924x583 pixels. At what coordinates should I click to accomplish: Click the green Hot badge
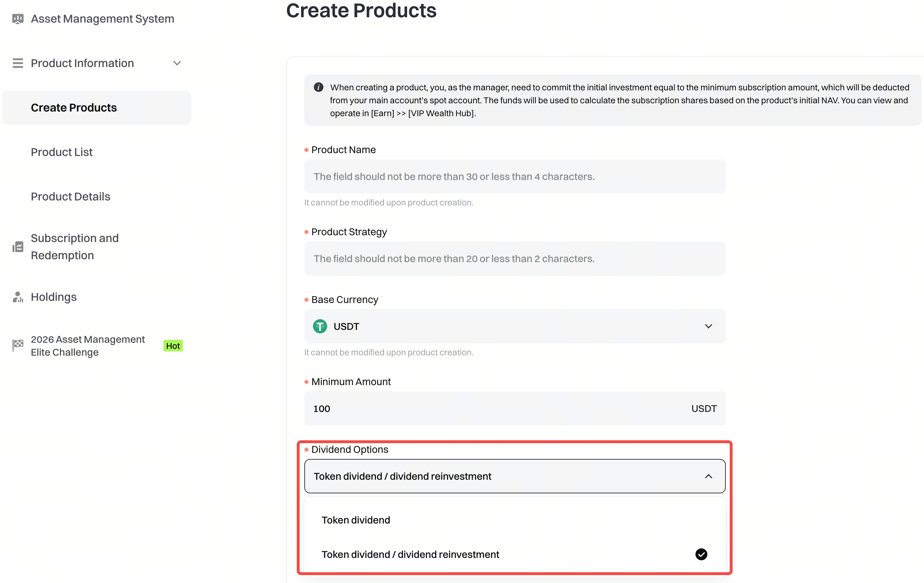coord(173,346)
